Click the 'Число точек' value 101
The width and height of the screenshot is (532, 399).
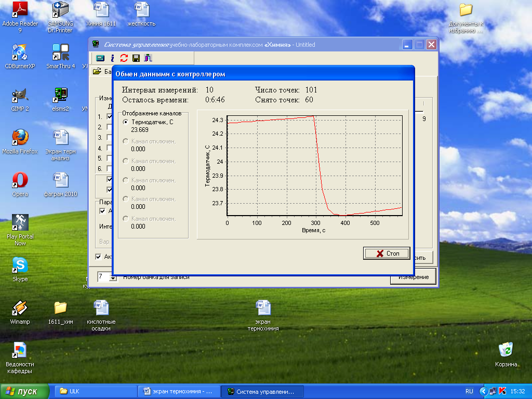311,90
